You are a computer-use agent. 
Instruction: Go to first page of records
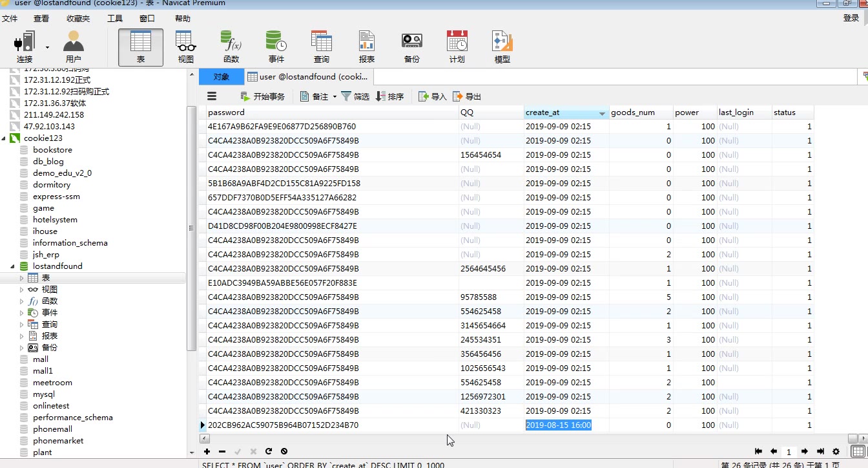758,451
